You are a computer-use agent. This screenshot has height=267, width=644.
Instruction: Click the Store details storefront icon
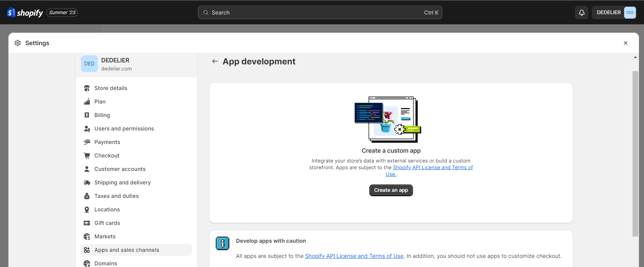pyautogui.click(x=87, y=88)
